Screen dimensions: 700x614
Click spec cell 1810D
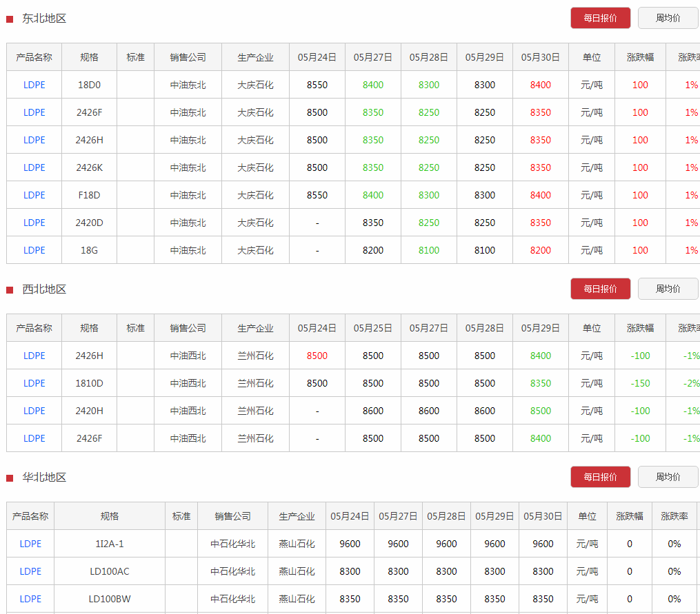(x=89, y=384)
